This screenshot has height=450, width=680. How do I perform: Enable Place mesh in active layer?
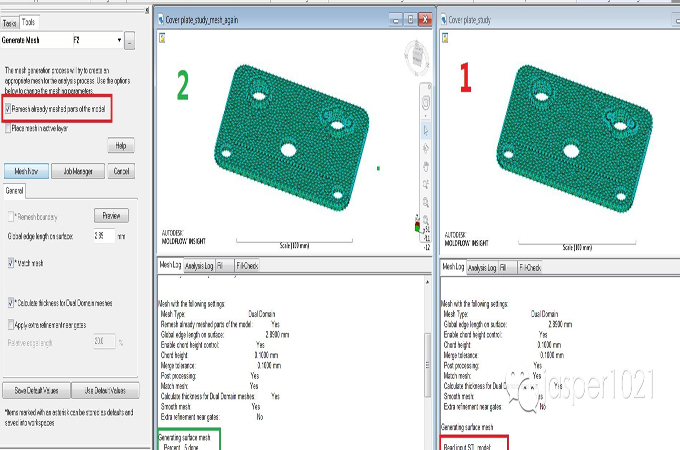click(8, 128)
